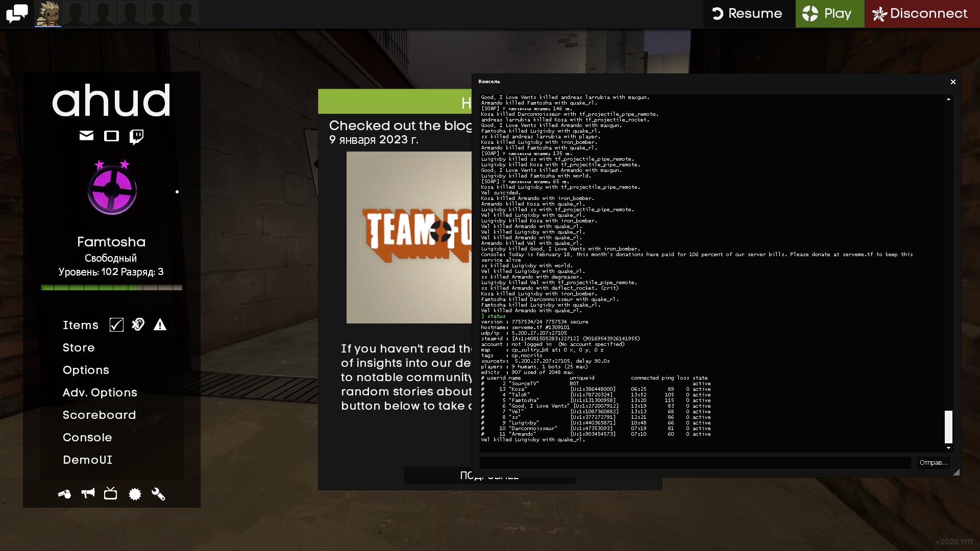
Task: Click the starburst badge achievements icon
Action: (x=135, y=494)
